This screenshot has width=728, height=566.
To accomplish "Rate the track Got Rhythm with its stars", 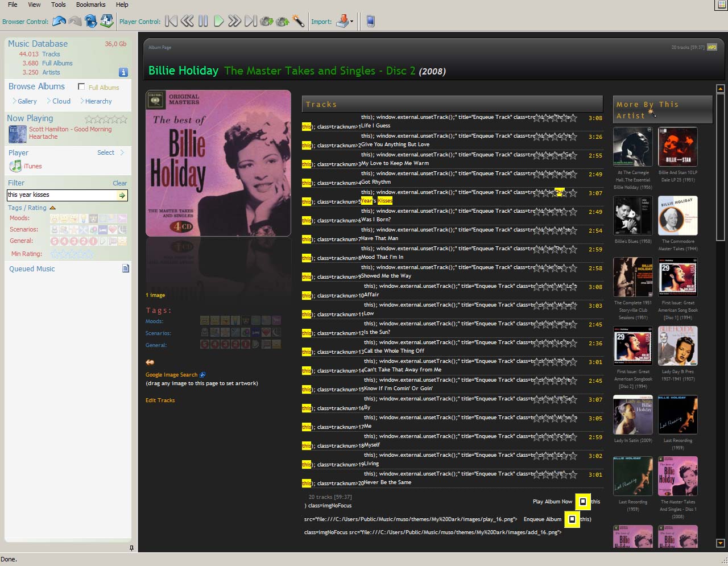I will tap(555, 174).
